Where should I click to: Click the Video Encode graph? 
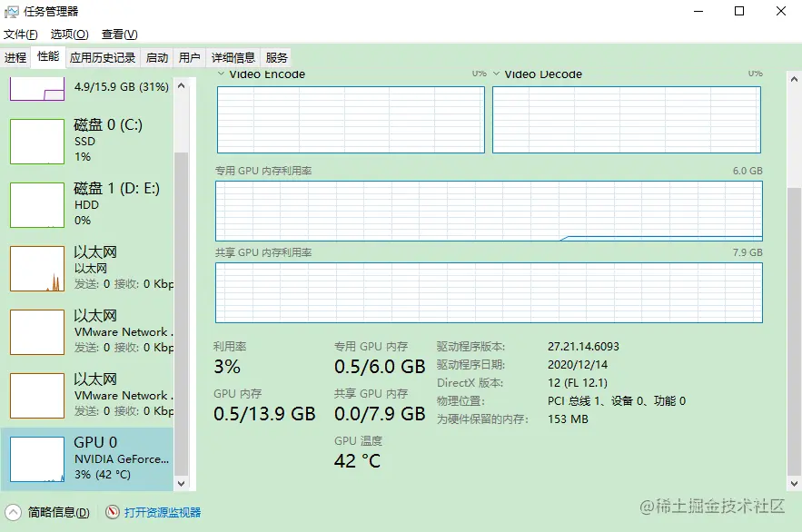point(351,120)
